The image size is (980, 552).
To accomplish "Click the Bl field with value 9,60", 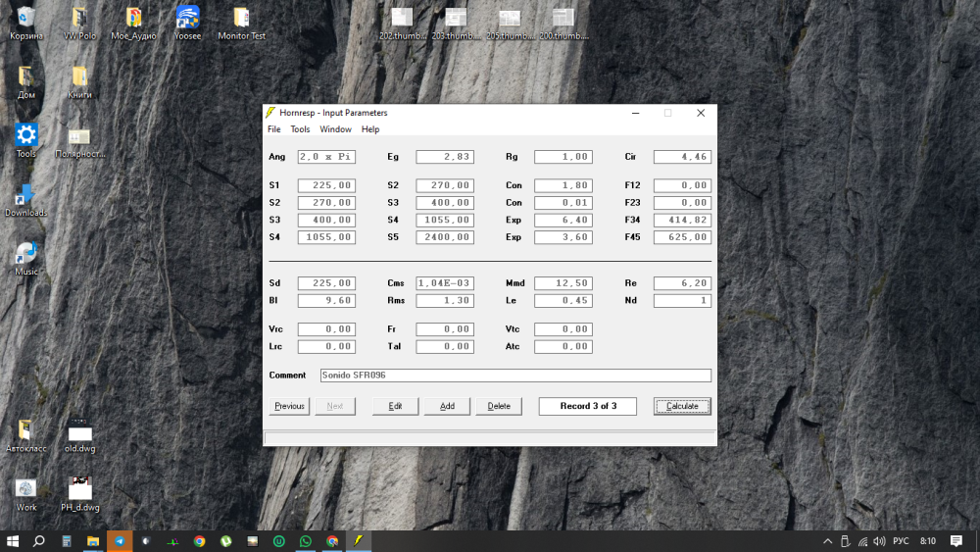I will (x=327, y=301).
